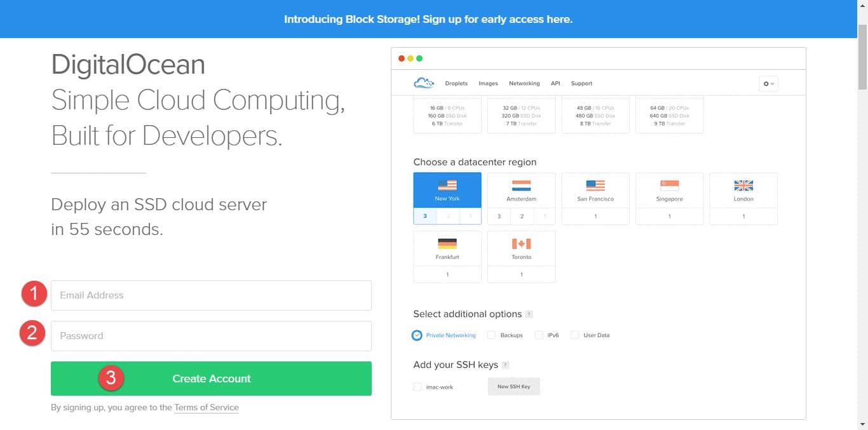The image size is (868, 430).
Task: Click help icon next to Add your SSH keys
Action: point(505,365)
